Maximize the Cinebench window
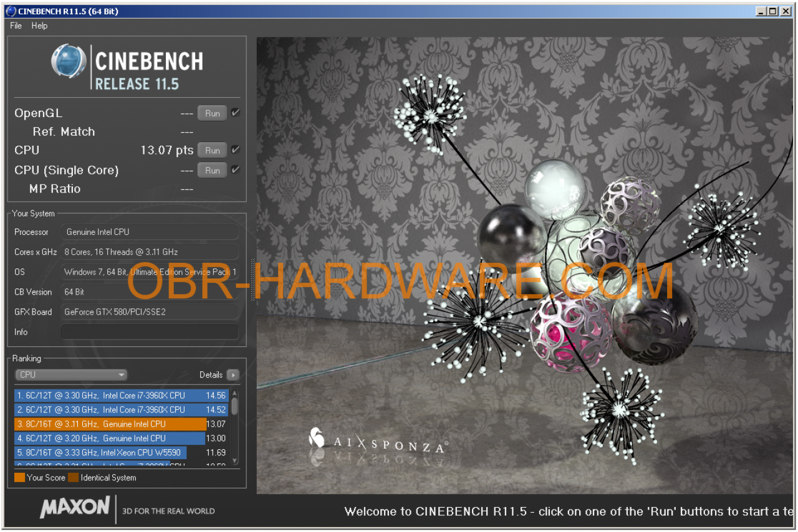Screen dimensions: 798x532 772,11
